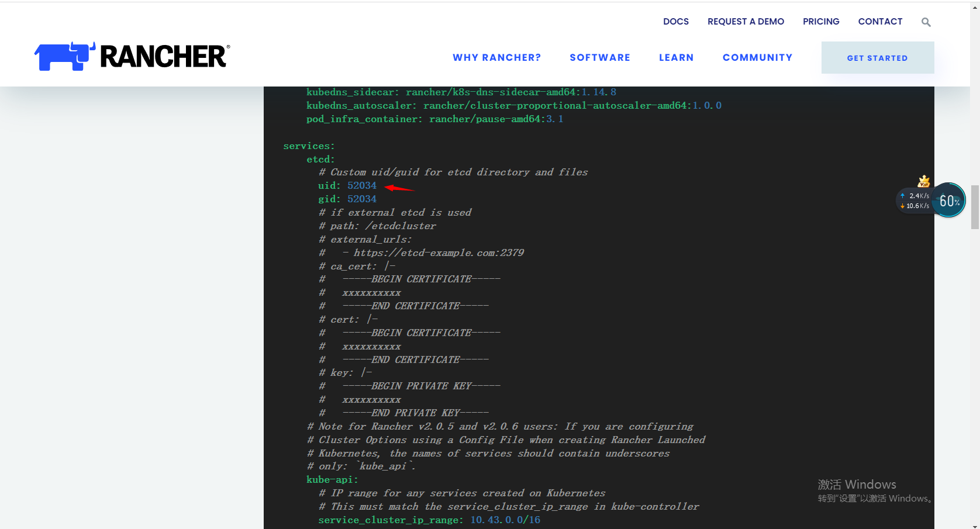The height and width of the screenshot is (529, 980).
Task: Open the COMMUNITY navigation dropdown
Action: point(757,57)
